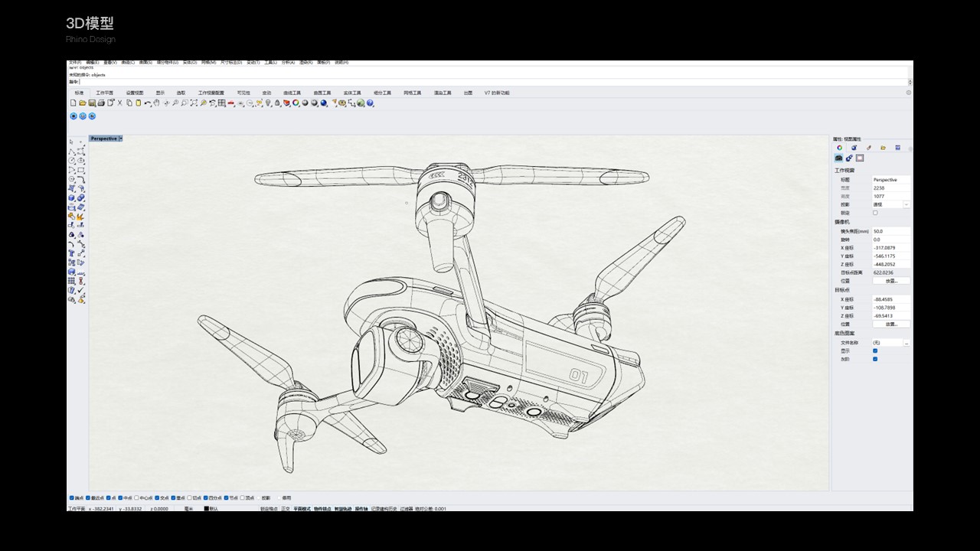Select the Move tool in the left sidebar

pos(80,252)
